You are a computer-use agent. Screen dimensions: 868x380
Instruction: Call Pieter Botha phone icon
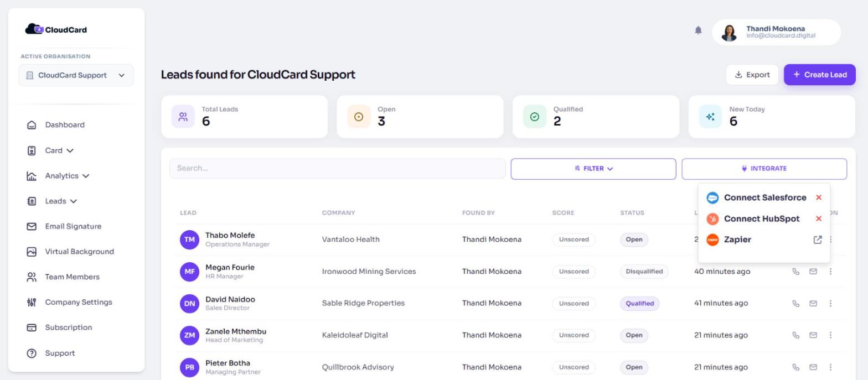click(796, 367)
